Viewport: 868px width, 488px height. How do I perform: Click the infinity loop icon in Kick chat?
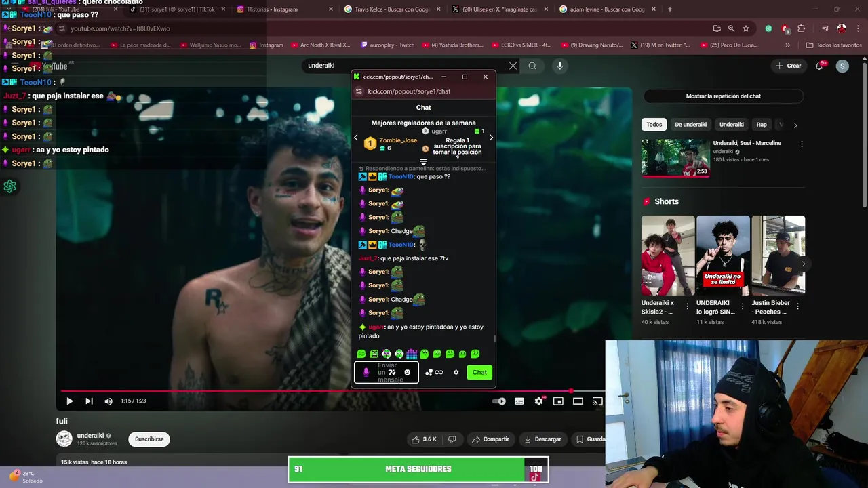[439, 372]
